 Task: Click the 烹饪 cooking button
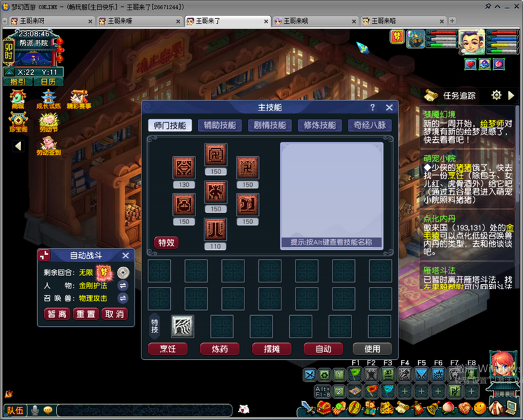168,349
